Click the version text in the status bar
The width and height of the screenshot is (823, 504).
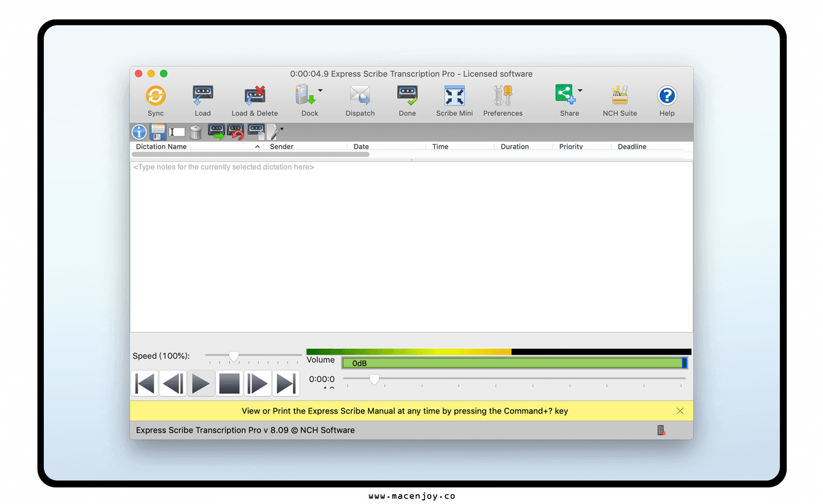point(246,430)
